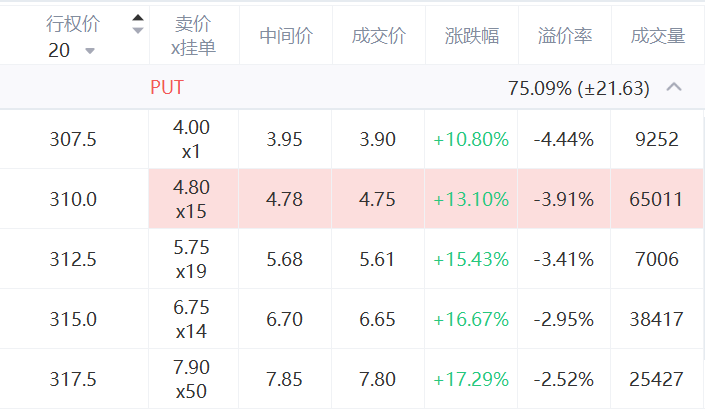
Task: Click the 75.09% implied volatility text
Action: (x=539, y=88)
